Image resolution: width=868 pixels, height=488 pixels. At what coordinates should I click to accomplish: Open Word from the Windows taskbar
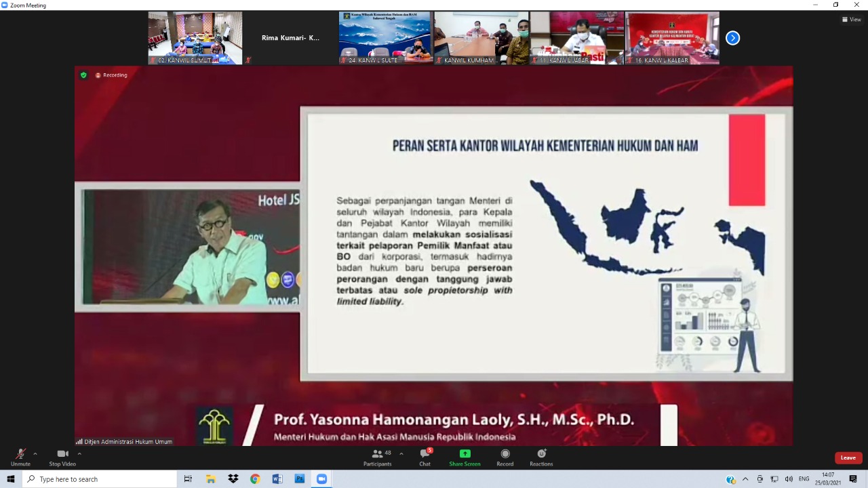point(277,479)
